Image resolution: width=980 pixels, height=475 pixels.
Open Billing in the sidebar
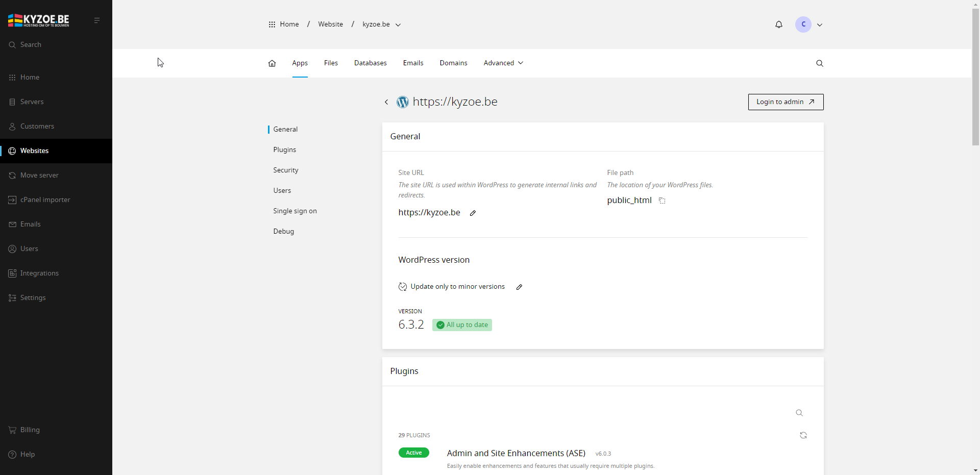56,430
